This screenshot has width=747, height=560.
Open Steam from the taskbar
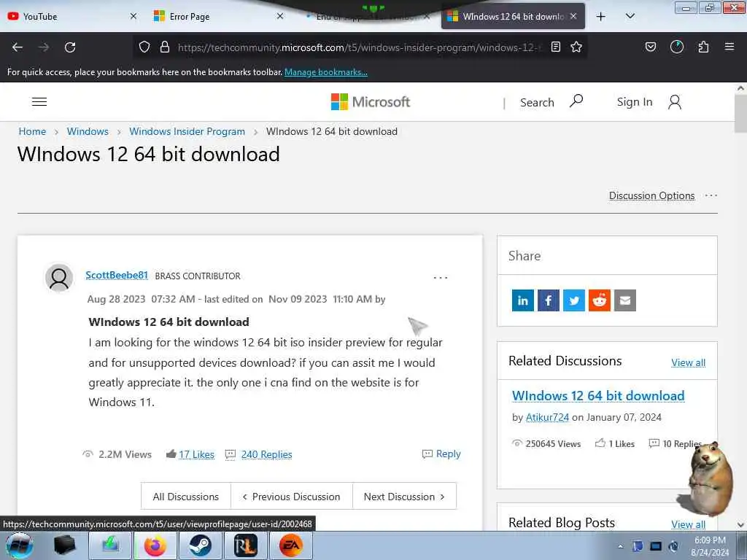(201, 545)
